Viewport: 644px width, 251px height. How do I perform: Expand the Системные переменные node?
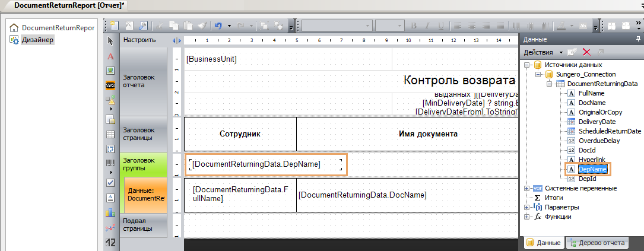526,188
